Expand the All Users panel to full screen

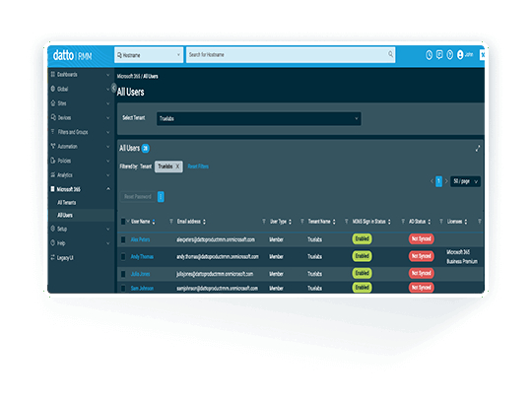(x=478, y=149)
